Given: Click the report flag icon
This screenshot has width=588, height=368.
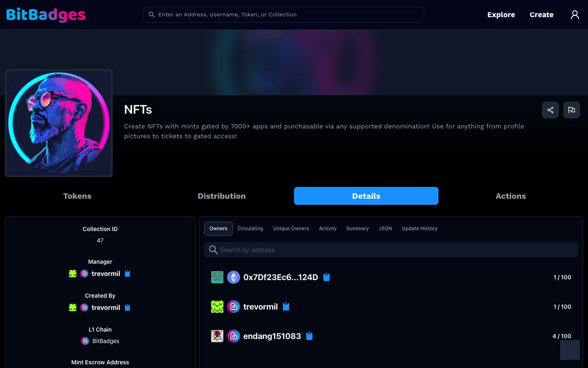Looking at the screenshot, I should pos(572,110).
